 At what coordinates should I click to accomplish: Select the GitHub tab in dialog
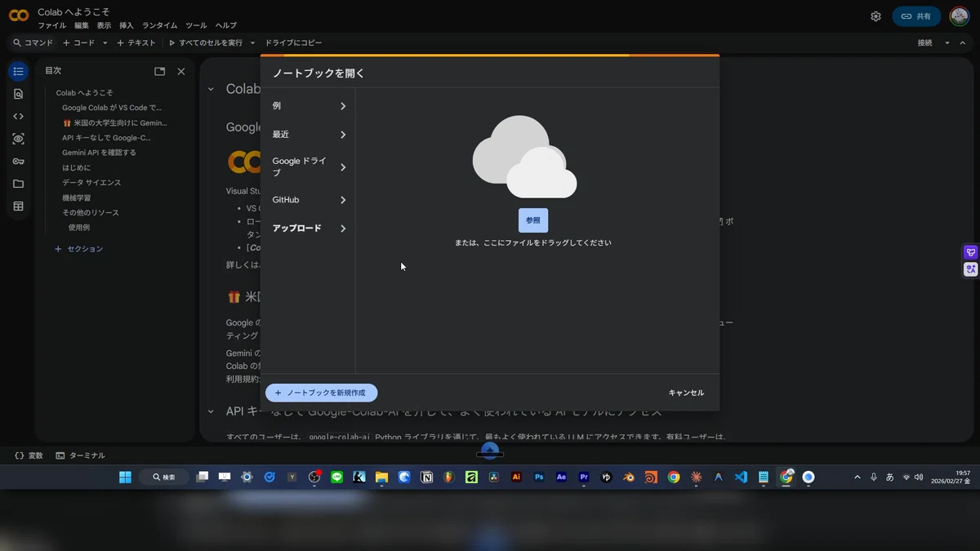[309, 200]
